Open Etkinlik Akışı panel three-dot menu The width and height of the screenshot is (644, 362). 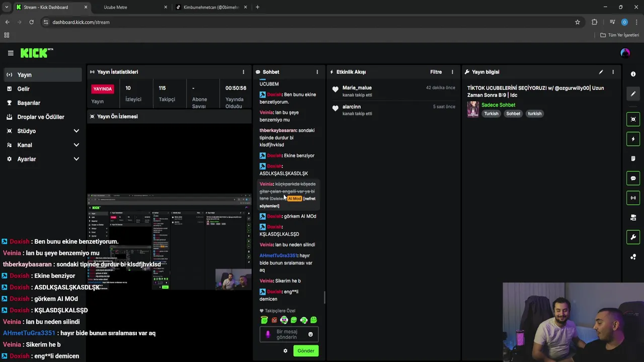(452, 72)
